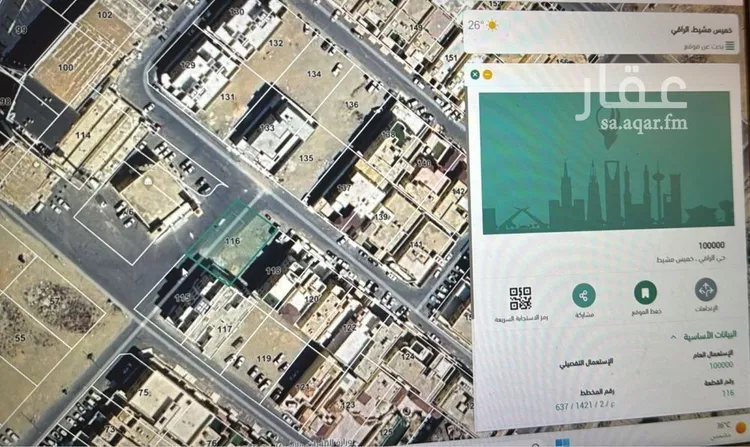This screenshot has height=447, width=750.
Task: Click parcel 57 on the map
Action: tap(55, 301)
